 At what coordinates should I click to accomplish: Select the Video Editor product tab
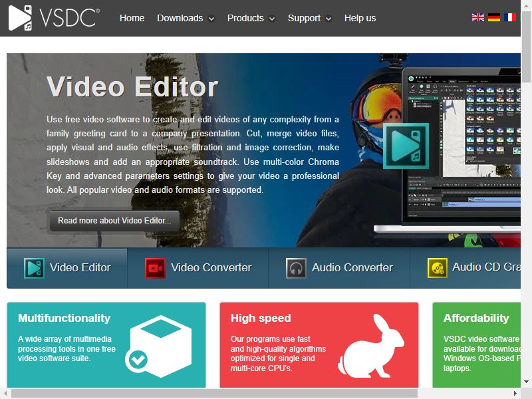(x=67, y=268)
